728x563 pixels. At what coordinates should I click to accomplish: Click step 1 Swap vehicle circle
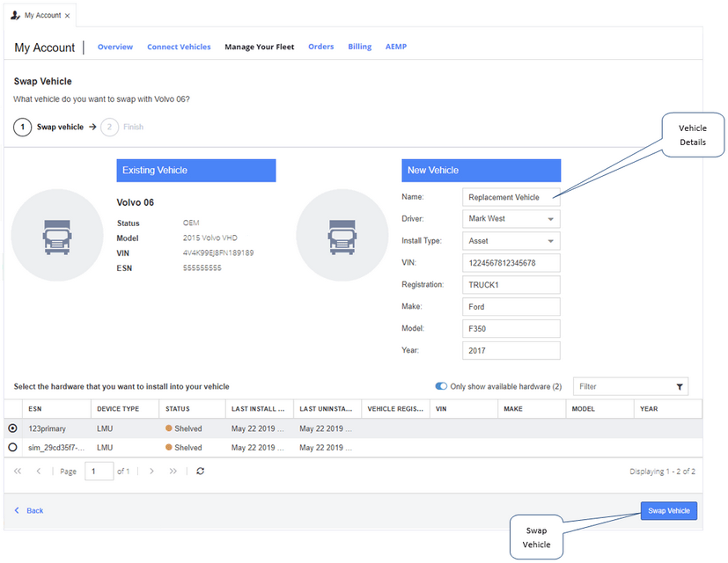[x=22, y=128]
